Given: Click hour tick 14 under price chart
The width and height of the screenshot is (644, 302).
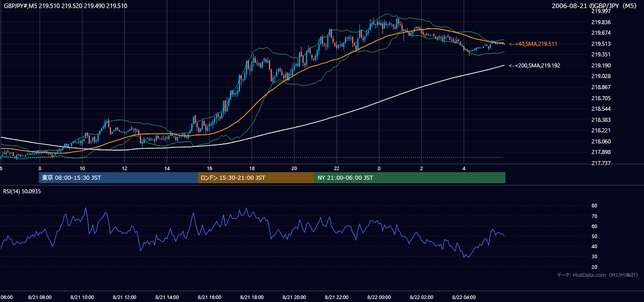Looking at the screenshot, I should [x=167, y=169].
